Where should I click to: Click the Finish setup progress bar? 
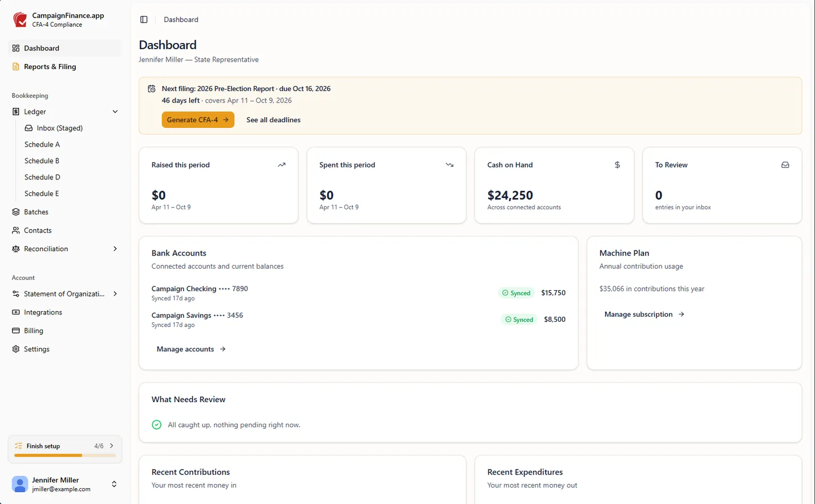(65, 455)
